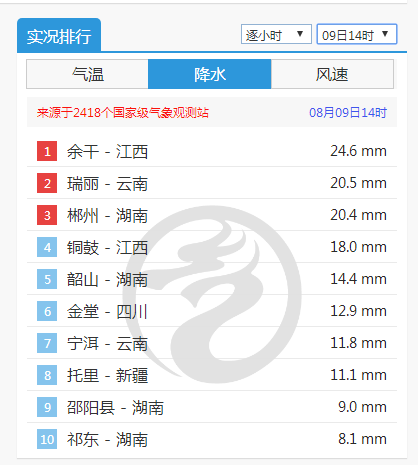Viewport: 418px width, 465px height.
Task: Select the 降水 tab
Action: pos(210,74)
